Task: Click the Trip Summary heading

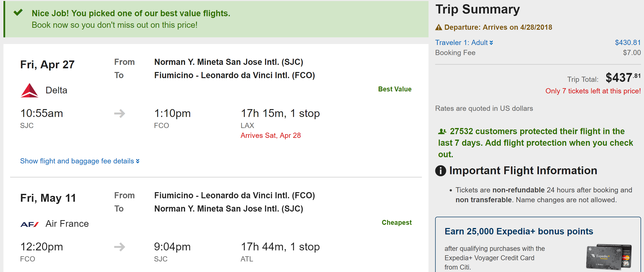Action: [477, 9]
